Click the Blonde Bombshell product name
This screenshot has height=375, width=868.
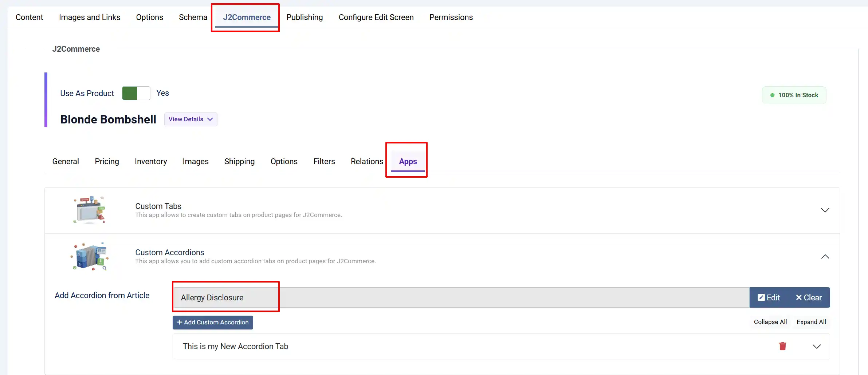tap(108, 119)
